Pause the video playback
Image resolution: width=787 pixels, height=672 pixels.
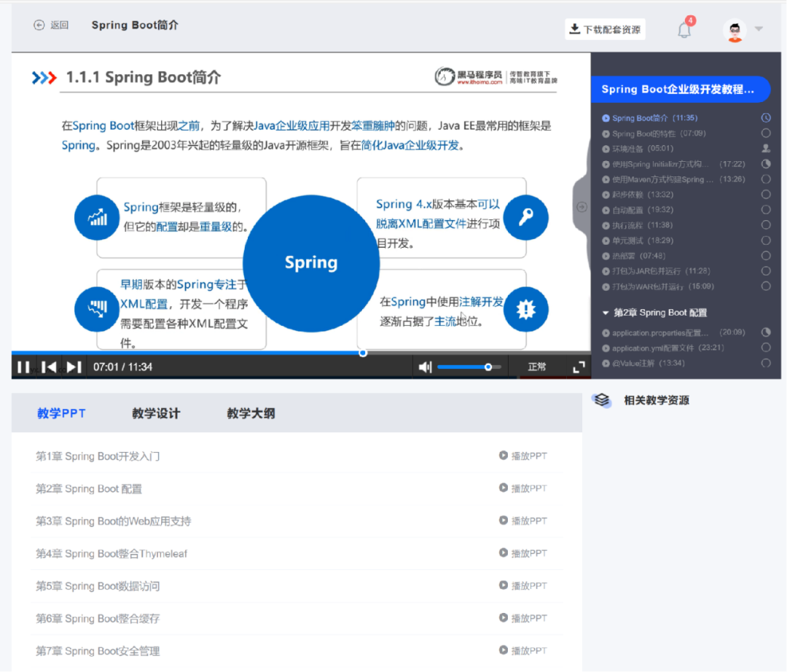click(x=23, y=367)
